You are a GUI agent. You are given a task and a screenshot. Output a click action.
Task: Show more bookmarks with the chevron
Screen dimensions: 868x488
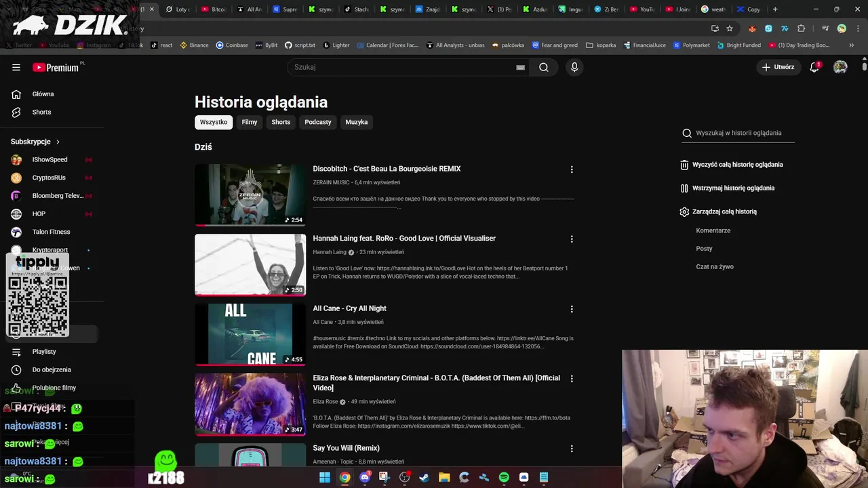852,45
